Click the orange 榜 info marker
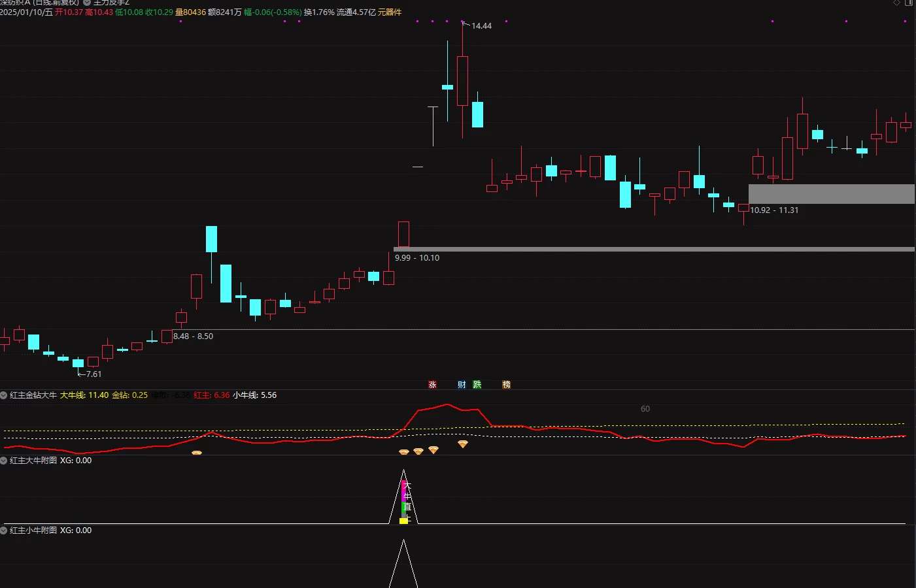Image resolution: width=916 pixels, height=588 pixels. tap(506, 385)
